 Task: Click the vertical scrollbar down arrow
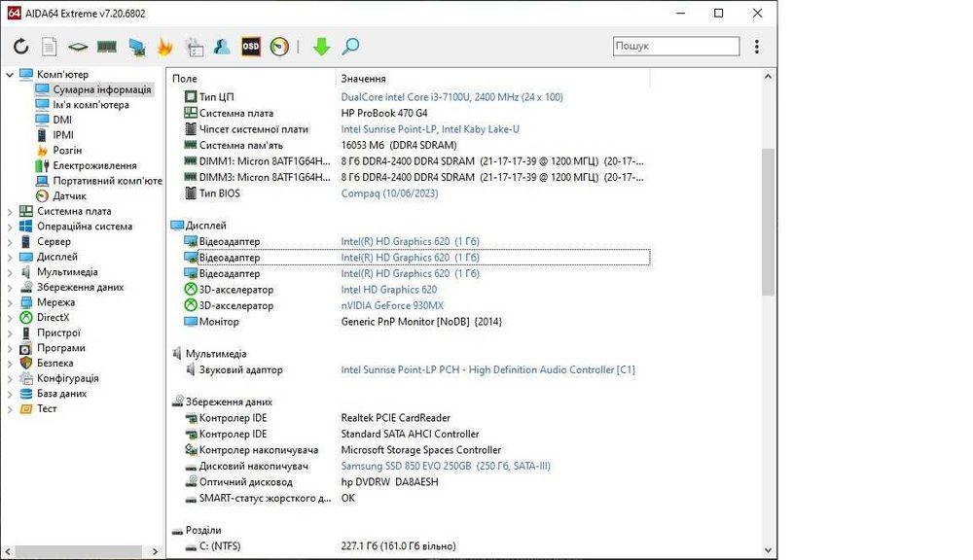click(x=768, y=550)
